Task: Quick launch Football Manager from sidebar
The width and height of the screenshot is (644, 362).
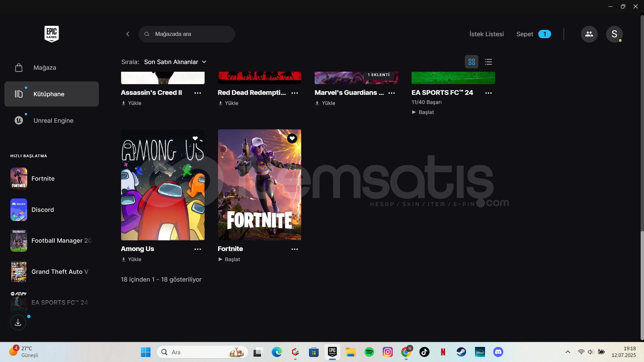Action: click(52, 241)
